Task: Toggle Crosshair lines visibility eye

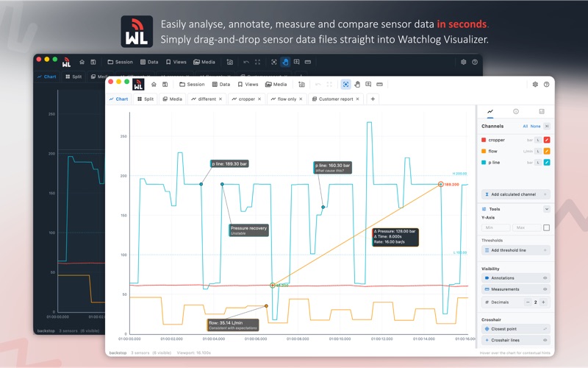Action: 545,340
